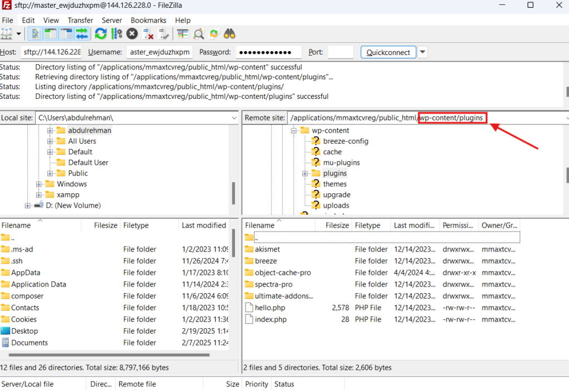This screenshot has height=392, width=569.
Task: Expand the plugins folder in remote tree
Action: [x=305, y=174]
